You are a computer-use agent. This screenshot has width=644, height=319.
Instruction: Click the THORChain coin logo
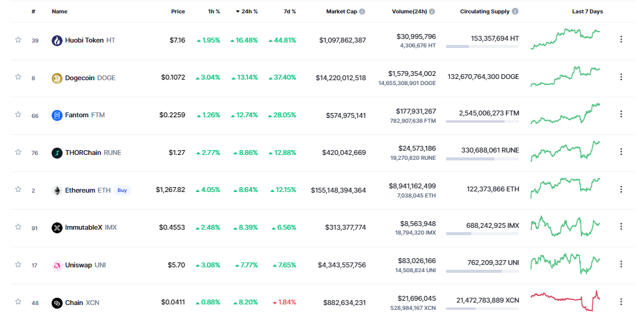[x=57, y=153]
